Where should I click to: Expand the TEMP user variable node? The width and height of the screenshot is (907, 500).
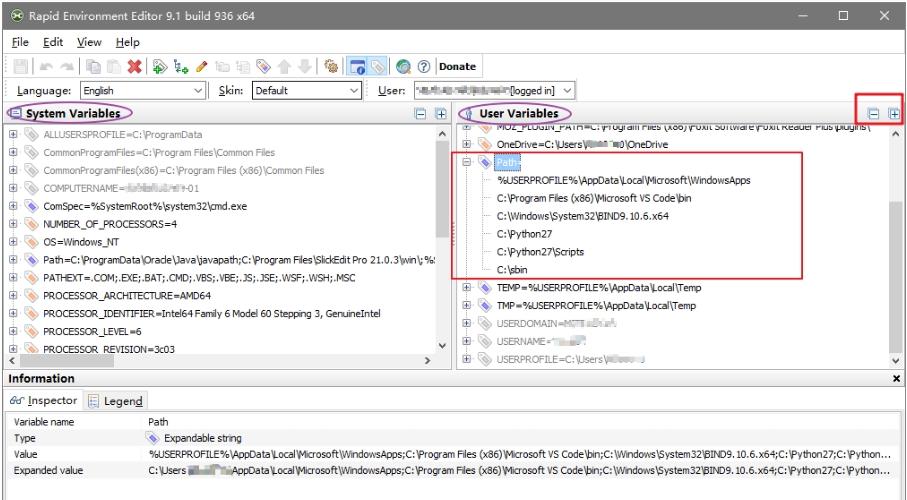(x=467, y=288)
